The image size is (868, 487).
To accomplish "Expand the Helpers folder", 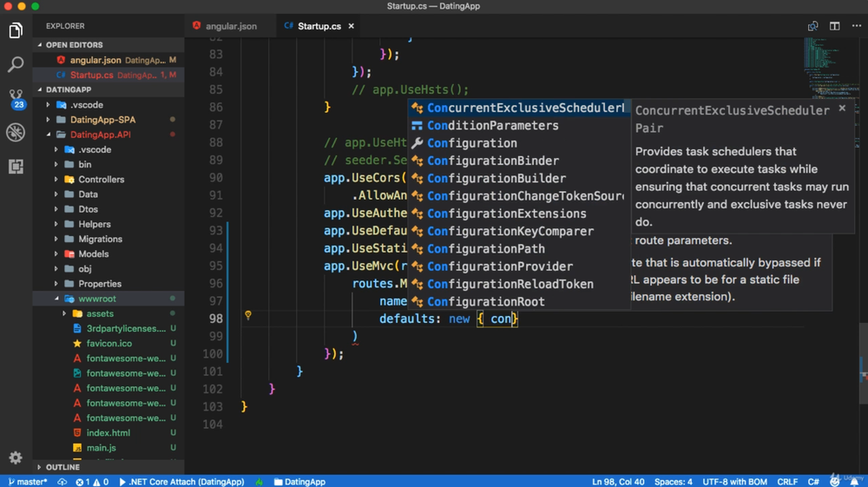I will tap(108, 224).
